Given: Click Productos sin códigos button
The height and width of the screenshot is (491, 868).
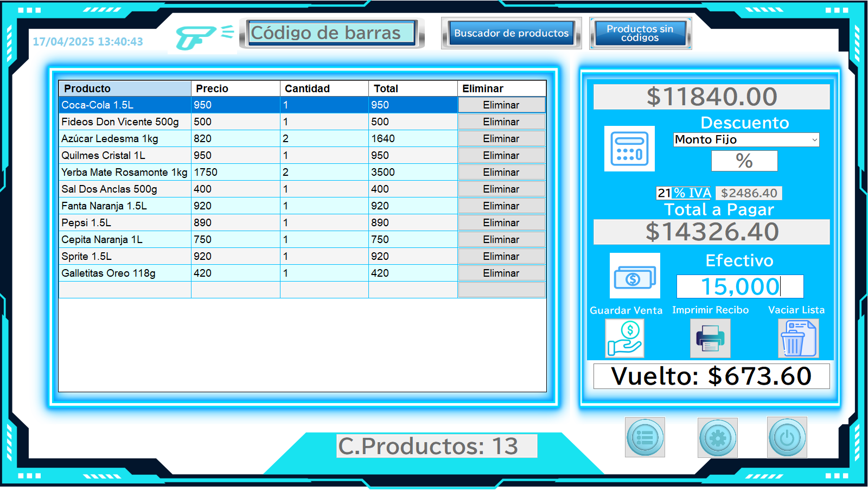Looking at the screenshot, I should coord(640,33).
